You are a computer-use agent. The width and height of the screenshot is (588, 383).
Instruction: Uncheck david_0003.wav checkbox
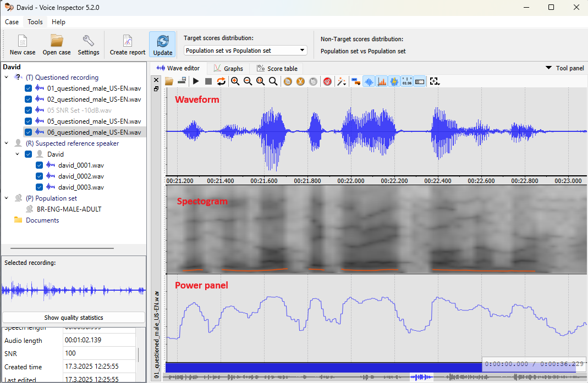click(x=39, y=187)
